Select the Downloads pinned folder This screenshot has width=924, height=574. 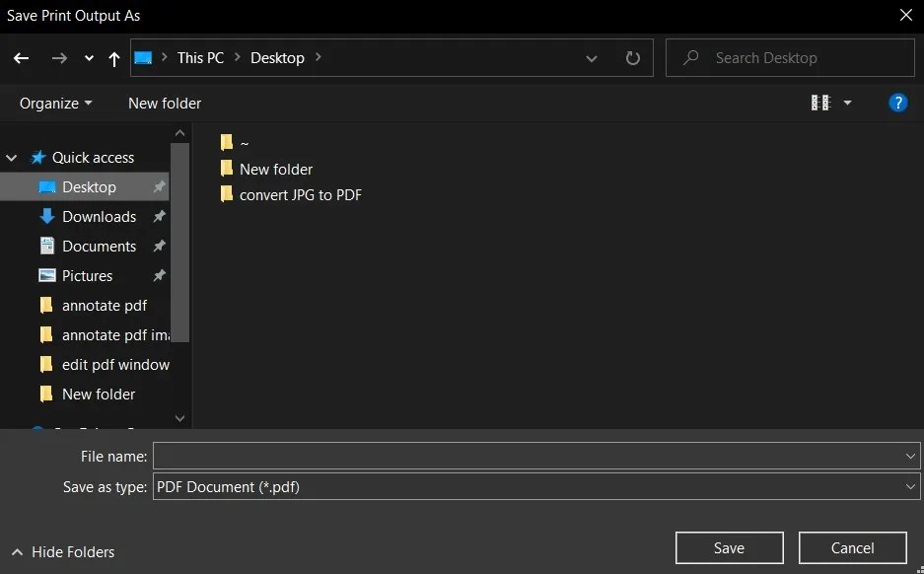(x=99, y=216)
